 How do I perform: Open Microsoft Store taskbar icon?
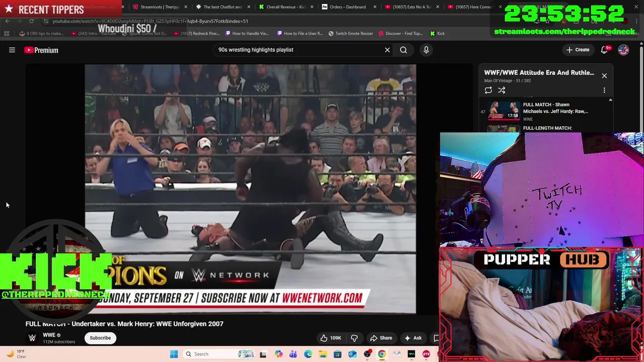coord(338,354)
